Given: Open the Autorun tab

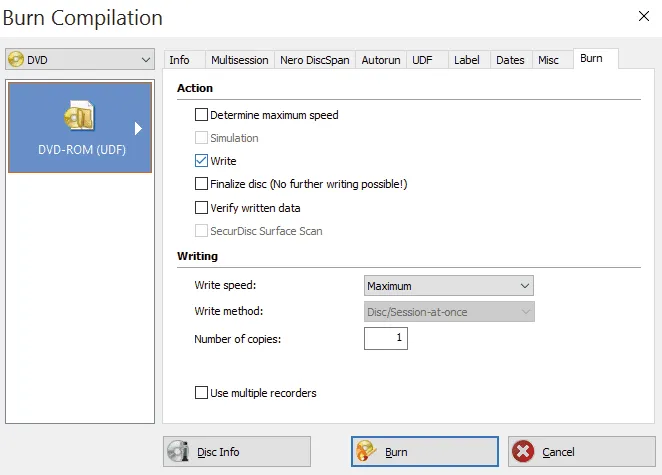Looking at the screenshot, I should pyautogui.click(x=381, y=60).
